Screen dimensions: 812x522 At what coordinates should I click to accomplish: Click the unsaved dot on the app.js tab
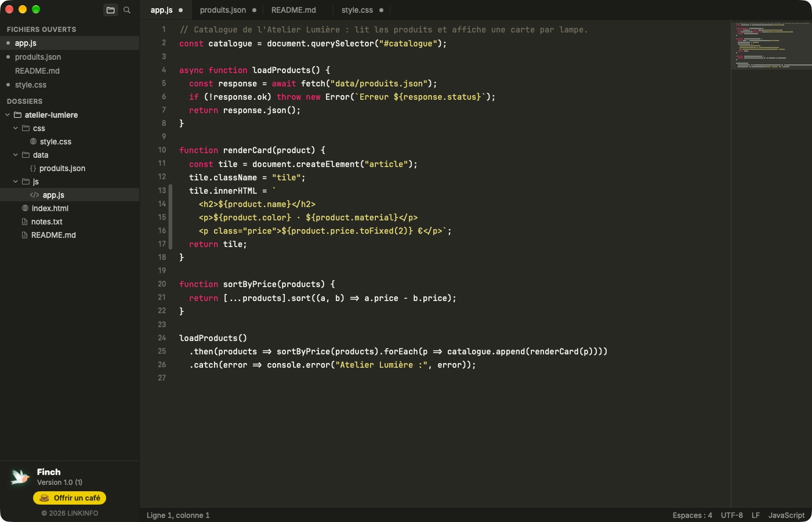click(x=180, y=10)
